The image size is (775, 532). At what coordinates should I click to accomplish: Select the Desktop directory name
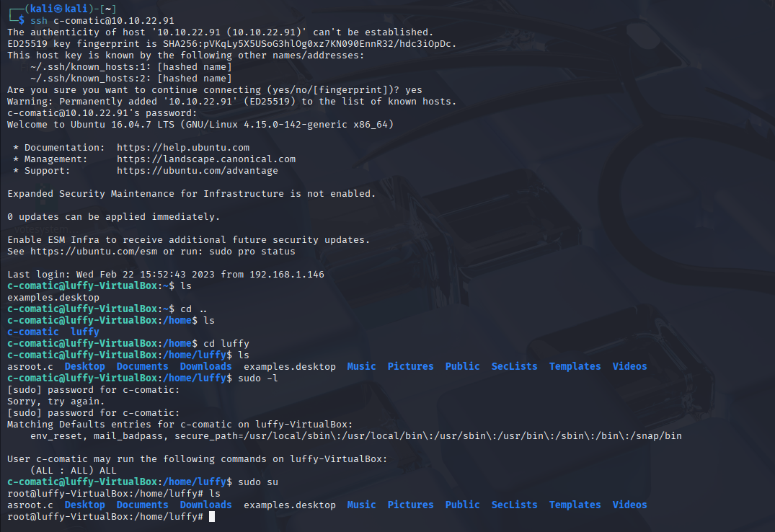click(x=84, y=365)
